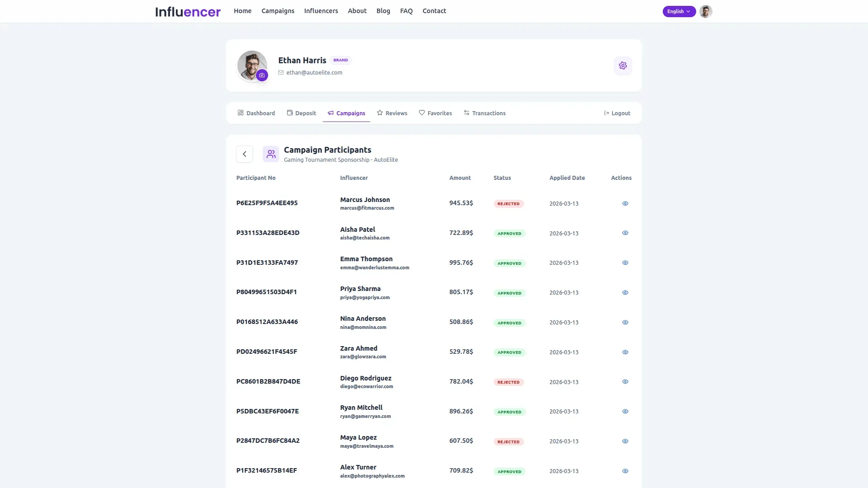868x488 pixels.
Task: Open Influencers in the top navigation
Action: pos(321,11)
